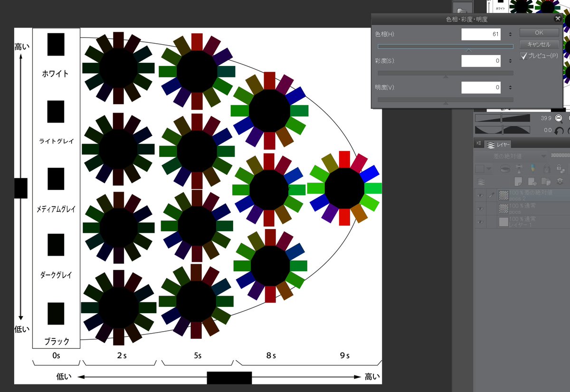Screen dimensions: 570x392
Task: Select the レイヤー panel tab
Action: point(498,144)
